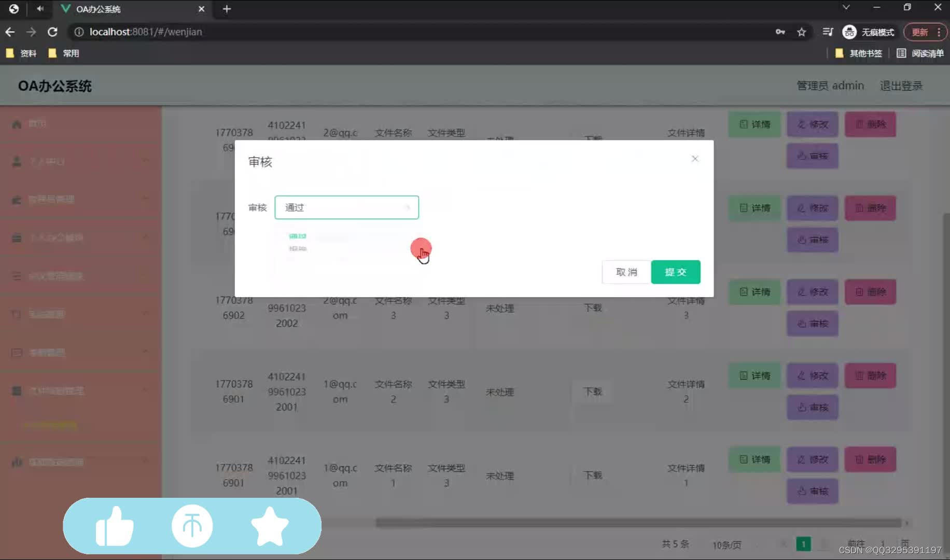The width and height of the screenshot is (950, 560).
Task: Open 详情 for the row with 文件名称 3
Action: point(755,292)
